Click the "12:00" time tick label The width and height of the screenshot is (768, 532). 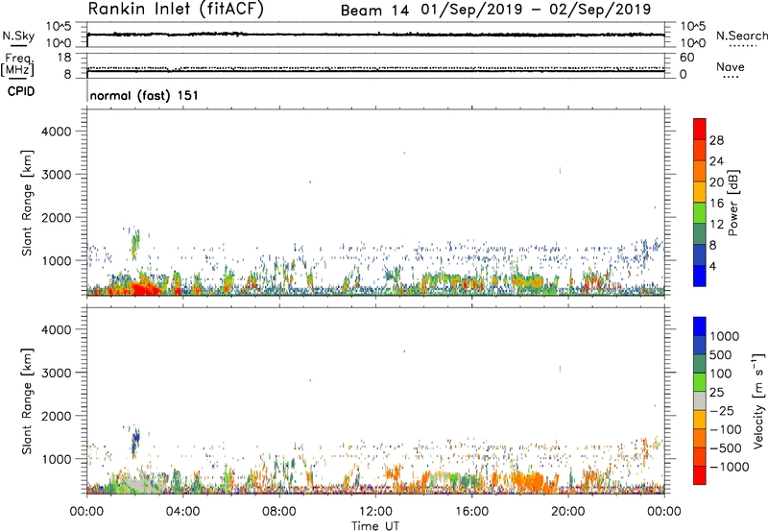click(x=375, y=512)
